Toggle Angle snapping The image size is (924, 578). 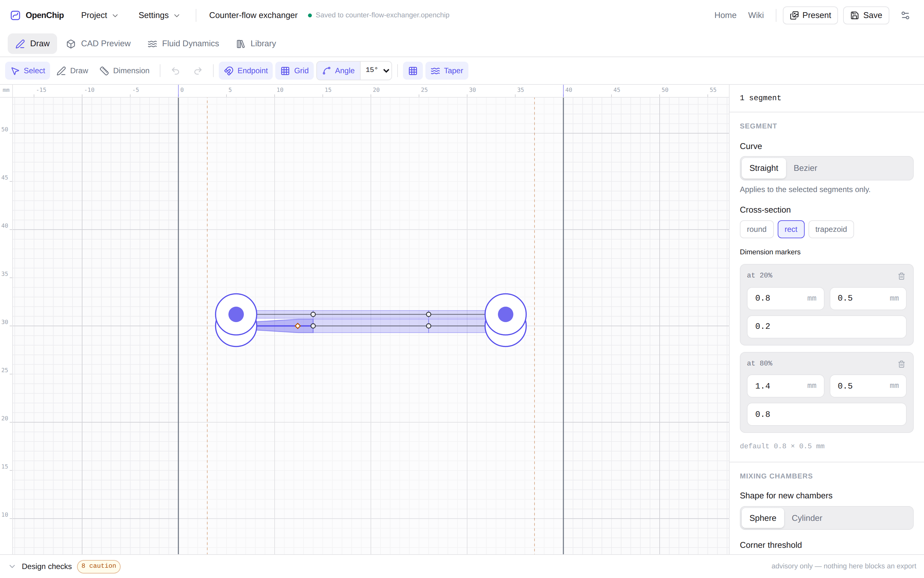click(339, 71)
